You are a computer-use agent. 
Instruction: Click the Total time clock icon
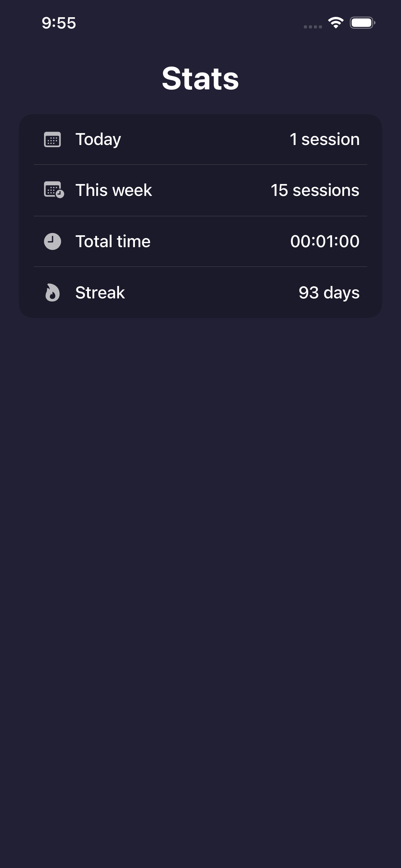(52, 241)
